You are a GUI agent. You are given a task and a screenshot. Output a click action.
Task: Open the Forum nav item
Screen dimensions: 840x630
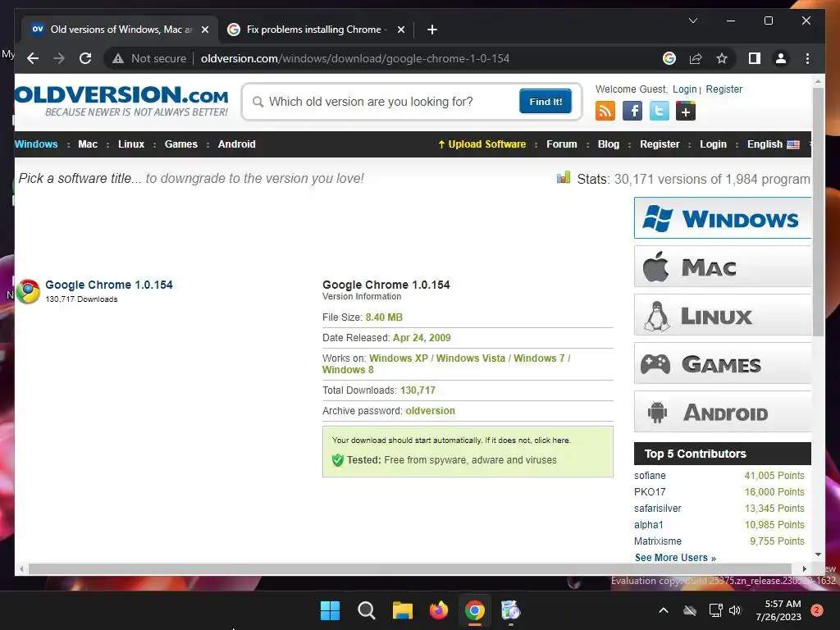coord(561,144)
